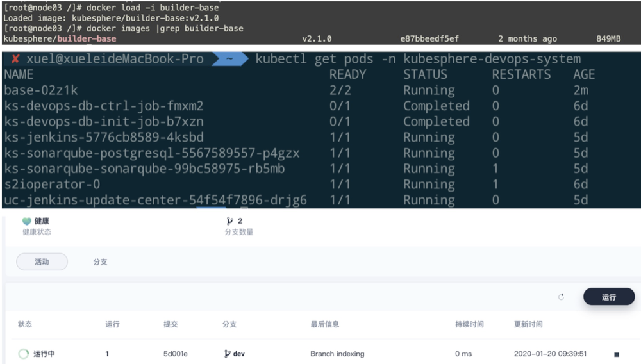Click the 运行中 status text
The height and width of the screenshot is (364, 641).
44,354
